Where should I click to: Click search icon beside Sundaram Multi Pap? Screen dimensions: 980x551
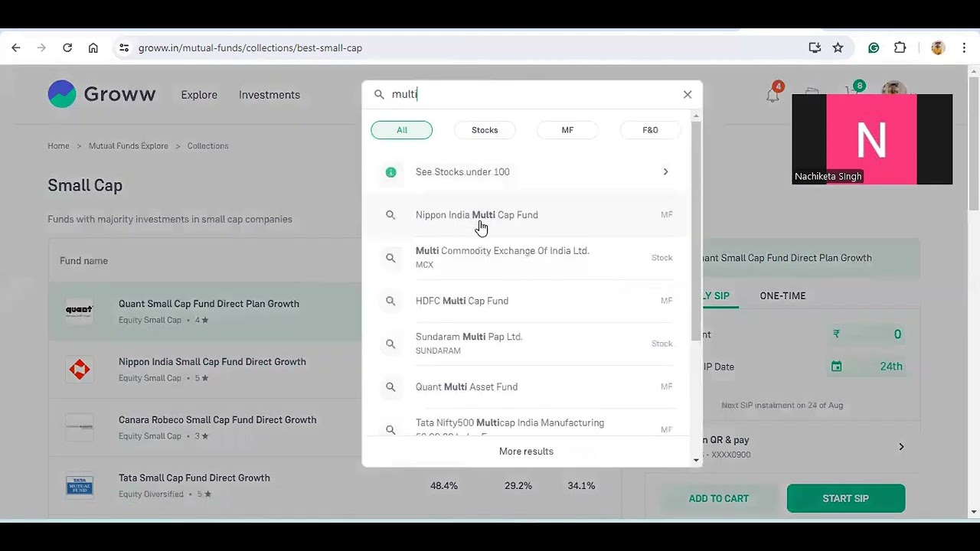click(x=390, y=344)
